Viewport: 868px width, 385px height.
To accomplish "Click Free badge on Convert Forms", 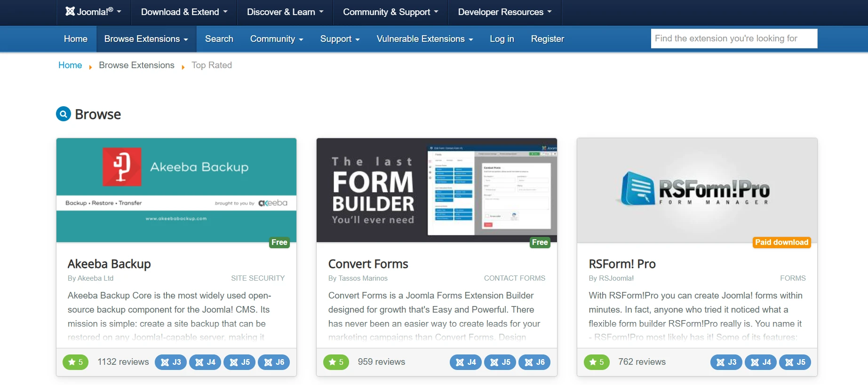I will (x=540, y=243).
